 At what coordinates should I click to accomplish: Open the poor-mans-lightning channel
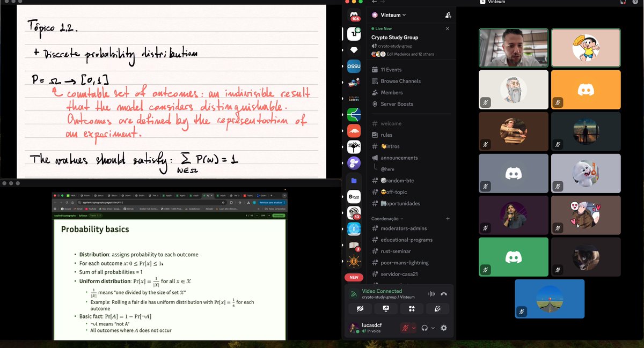(x=411, y=263)
